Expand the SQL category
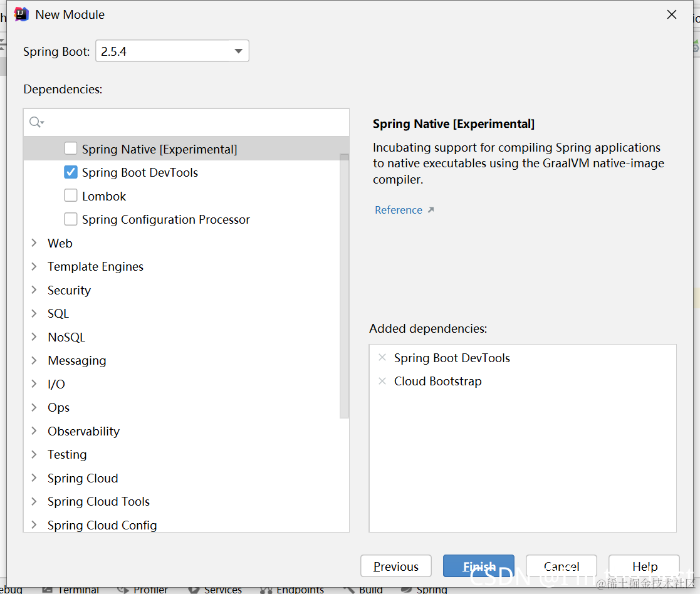This screenshot has height=594, width=700. point(34,313)
